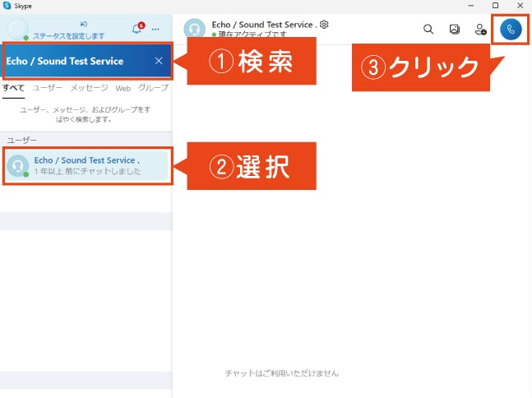This screenshot has width=532, height=398.
Task: Start audio call with Echo service
Action: point(511,30)
